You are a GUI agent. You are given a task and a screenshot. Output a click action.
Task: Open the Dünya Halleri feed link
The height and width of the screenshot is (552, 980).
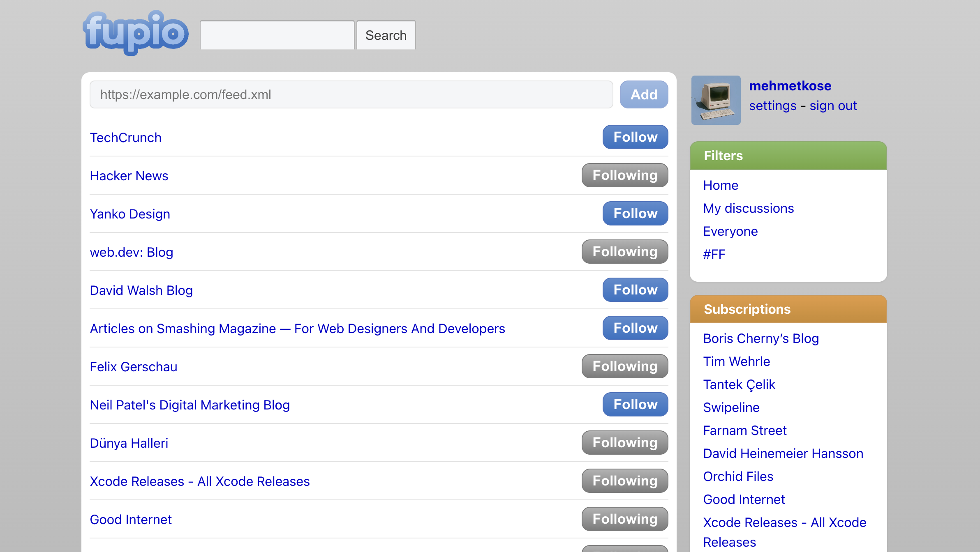tap(129, 443)
